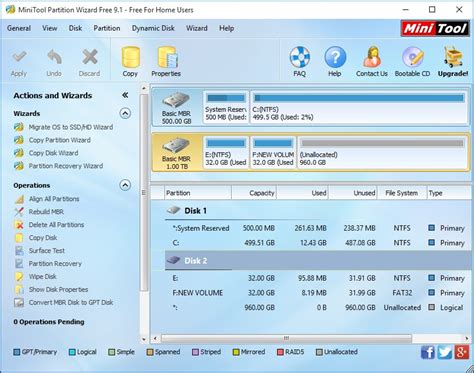Select the 960.0 GB Unallocated block

382,153
